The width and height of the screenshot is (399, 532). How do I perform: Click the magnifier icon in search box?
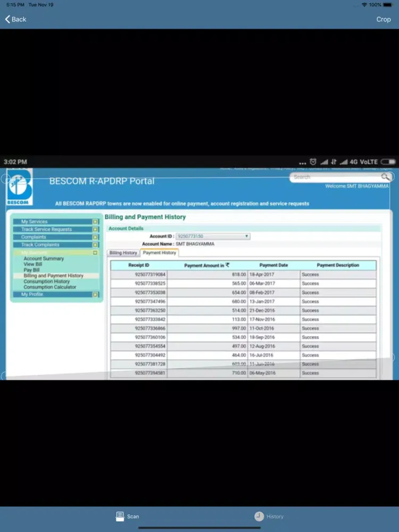(x=385, y=177)
